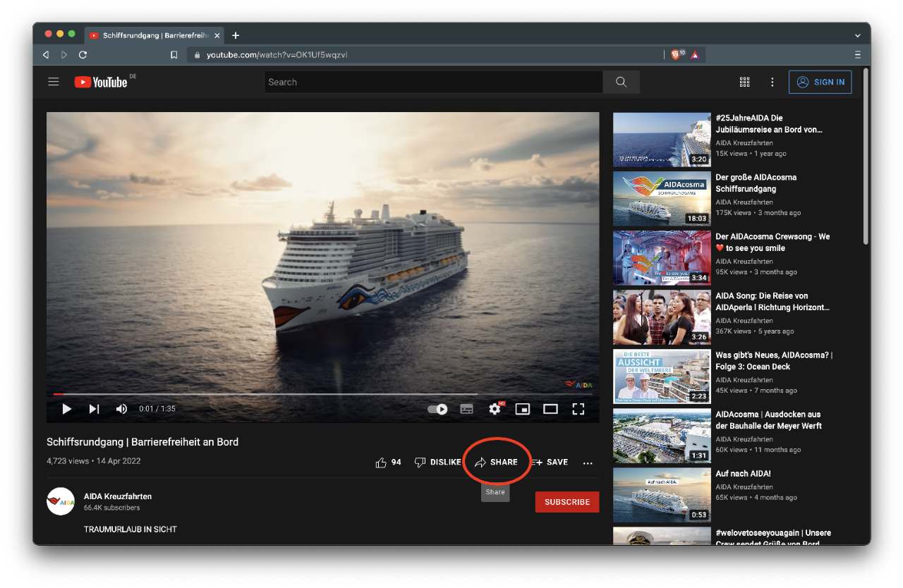Select the Schiffsrundgang browser tab
The width and height of the screenshot is (903, 588).
pos(152,35)
